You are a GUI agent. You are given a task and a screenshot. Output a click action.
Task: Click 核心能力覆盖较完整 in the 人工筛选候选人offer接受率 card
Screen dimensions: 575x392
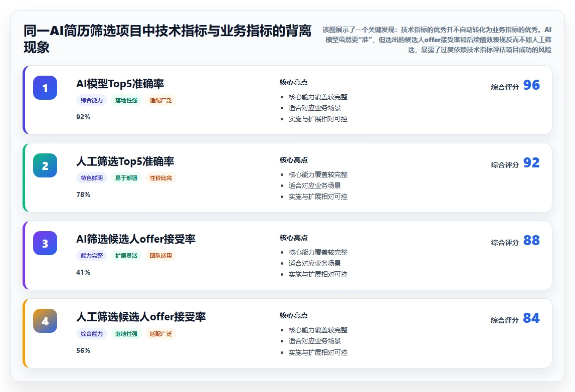(x=318, y=330)
